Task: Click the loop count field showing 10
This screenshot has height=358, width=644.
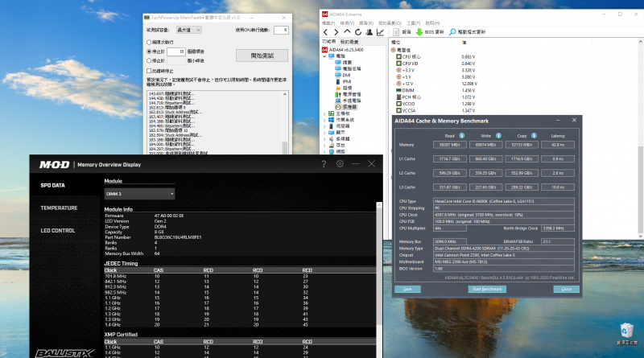Action: [x=176, y=51]
